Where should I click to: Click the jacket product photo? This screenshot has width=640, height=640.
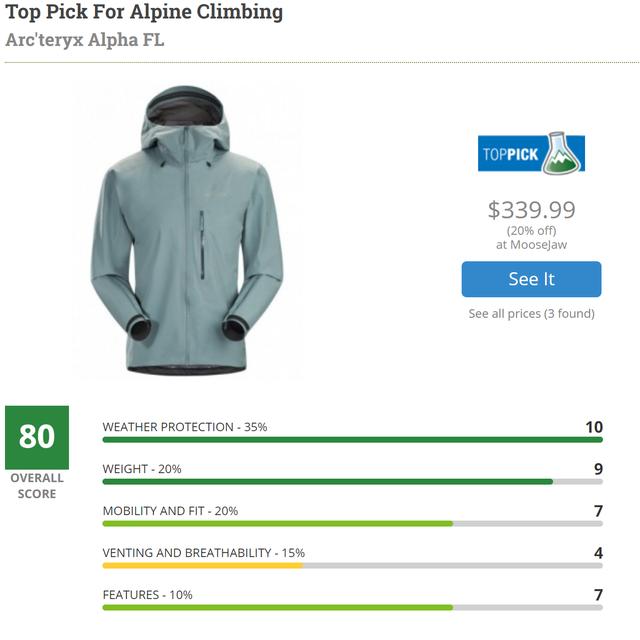click(x=192, y=230)
